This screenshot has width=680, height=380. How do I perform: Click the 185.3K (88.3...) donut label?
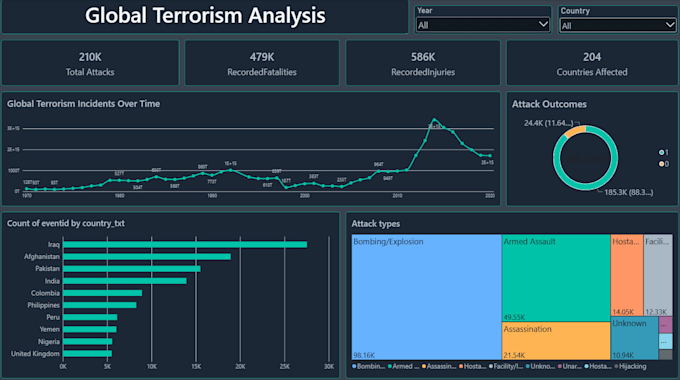pos(628,192)
